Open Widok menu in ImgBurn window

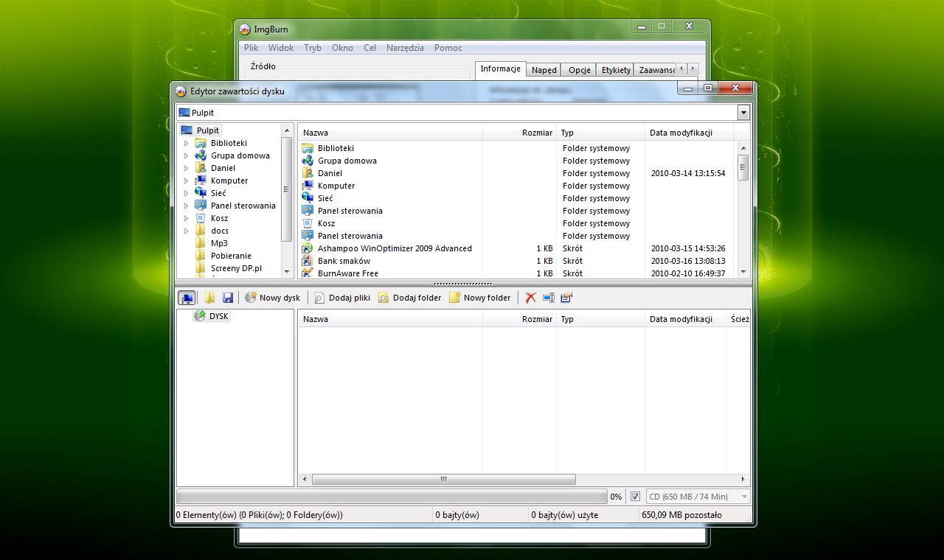tap(281, 48)
